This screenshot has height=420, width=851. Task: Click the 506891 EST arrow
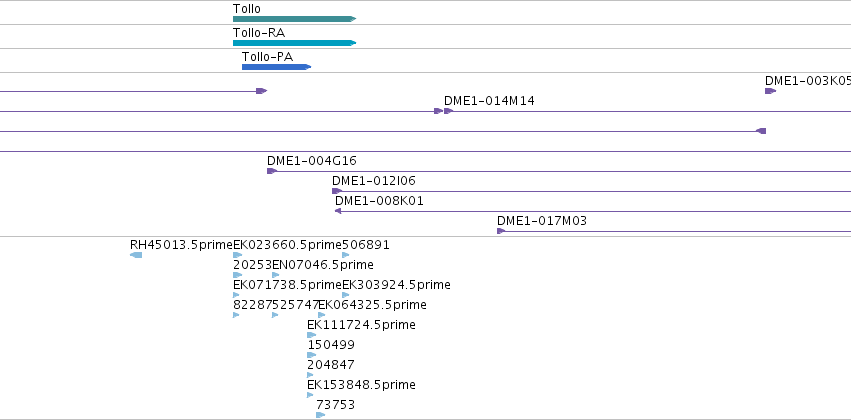point(346,255)
